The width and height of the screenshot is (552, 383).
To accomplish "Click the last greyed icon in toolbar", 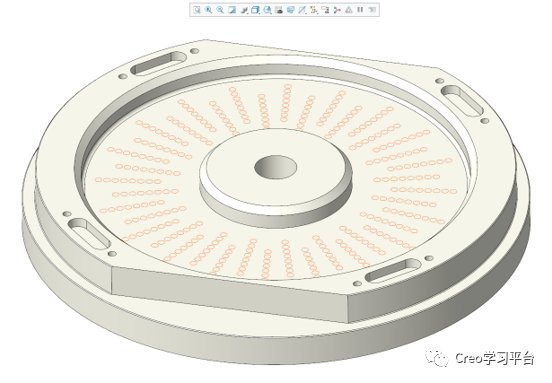I will 372,10.
